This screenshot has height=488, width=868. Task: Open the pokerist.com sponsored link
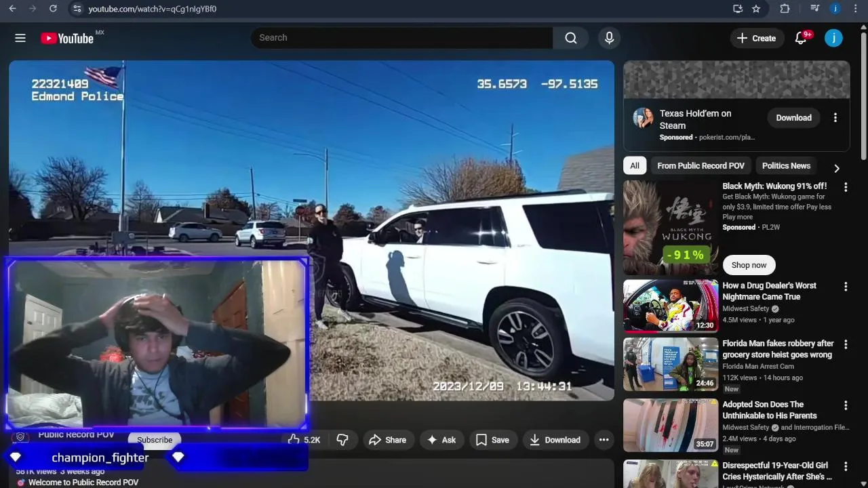click(x=726, y=137)
